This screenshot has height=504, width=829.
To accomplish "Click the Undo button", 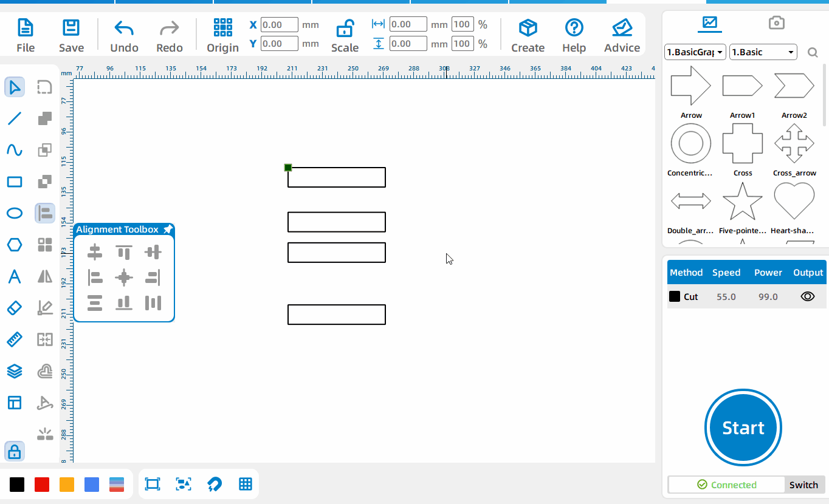I will point(124,36).
